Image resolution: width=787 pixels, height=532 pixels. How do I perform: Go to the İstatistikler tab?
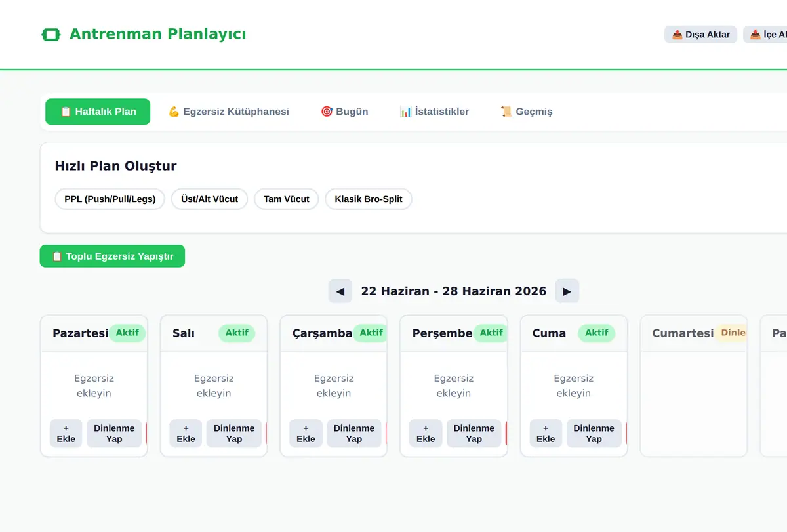point(434,112)
